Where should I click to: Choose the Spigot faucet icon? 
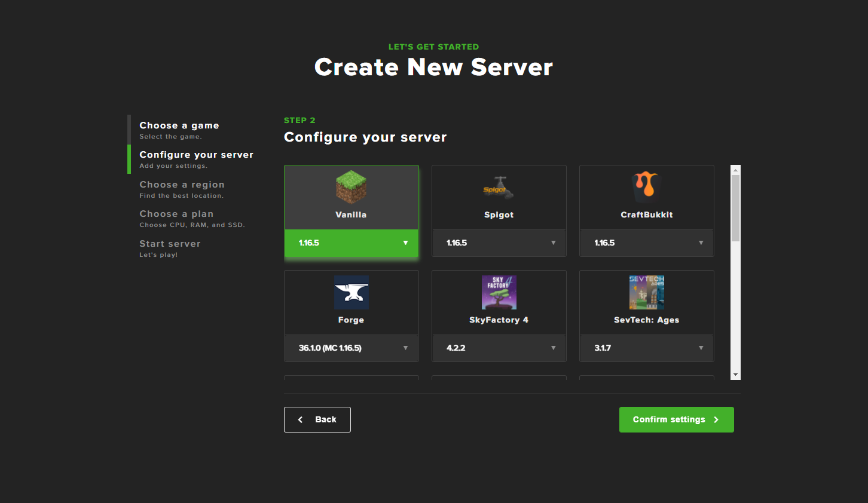point(499,188)
